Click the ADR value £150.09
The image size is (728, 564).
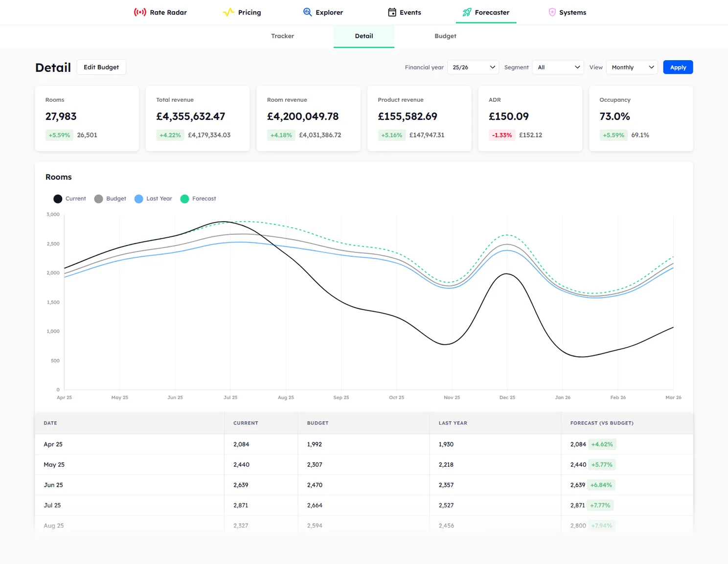point(509,116)
